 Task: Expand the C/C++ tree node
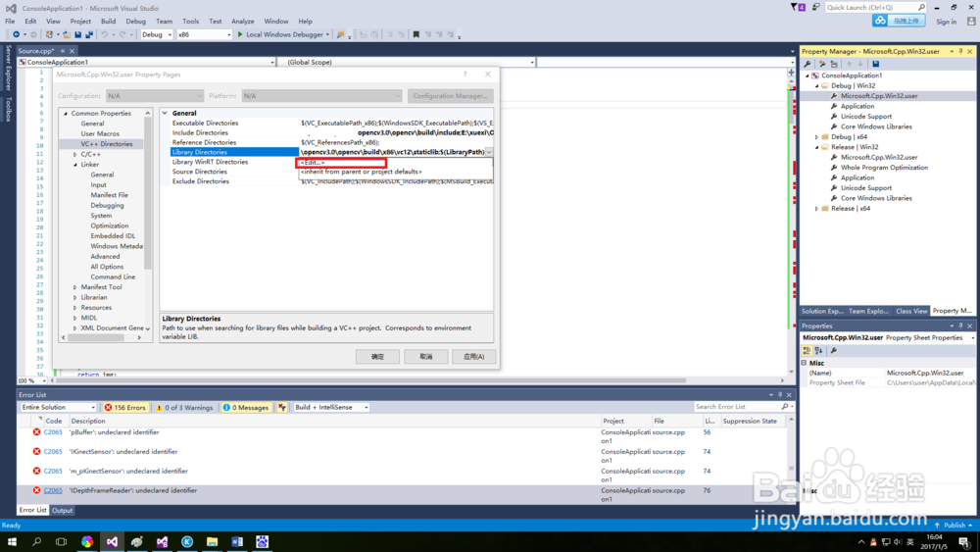pos(75,154)
